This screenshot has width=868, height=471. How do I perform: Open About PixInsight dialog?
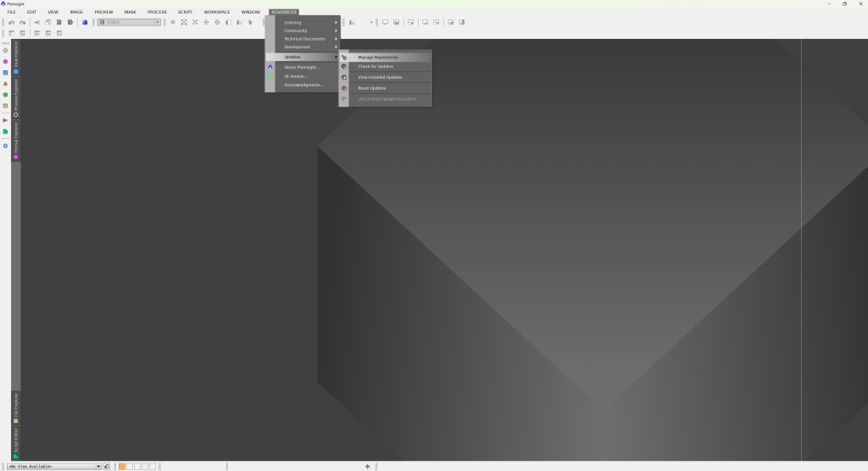coord(302,67)
